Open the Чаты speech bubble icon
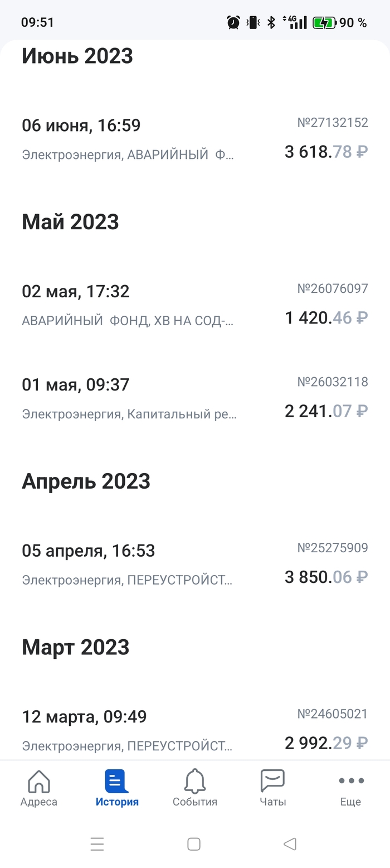Viewport: 390px width, 868px height. [272, 782]
